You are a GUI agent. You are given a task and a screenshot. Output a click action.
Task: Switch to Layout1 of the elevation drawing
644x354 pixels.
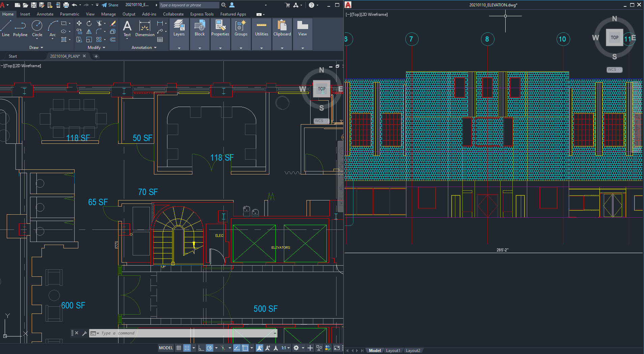pyautogui.click(x=393, y=350)
